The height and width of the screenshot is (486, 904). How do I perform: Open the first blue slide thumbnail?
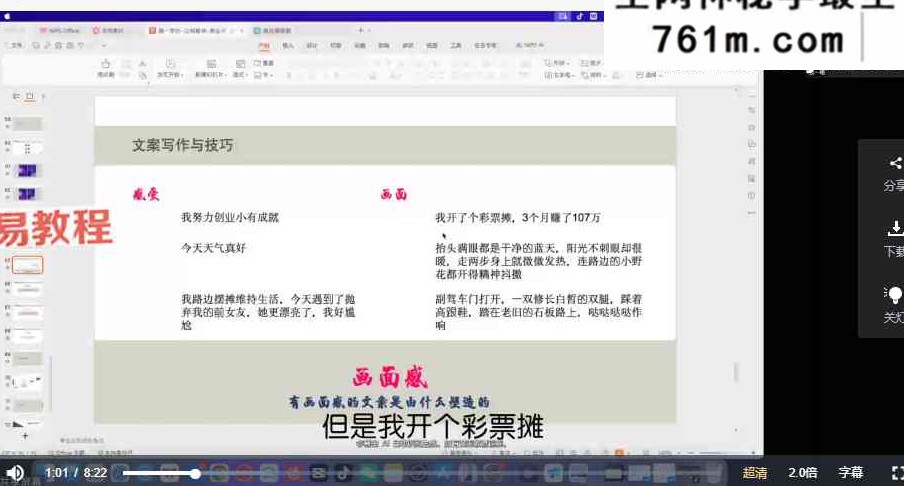click(27, 171)
